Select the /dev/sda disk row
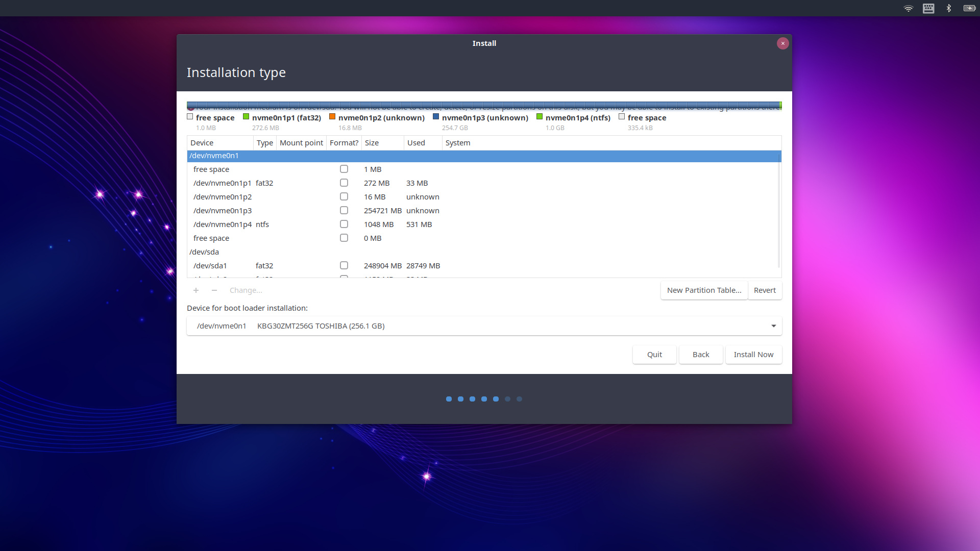Image resolution: width=980 pixels, height=551 pixels. click(204, 252)
